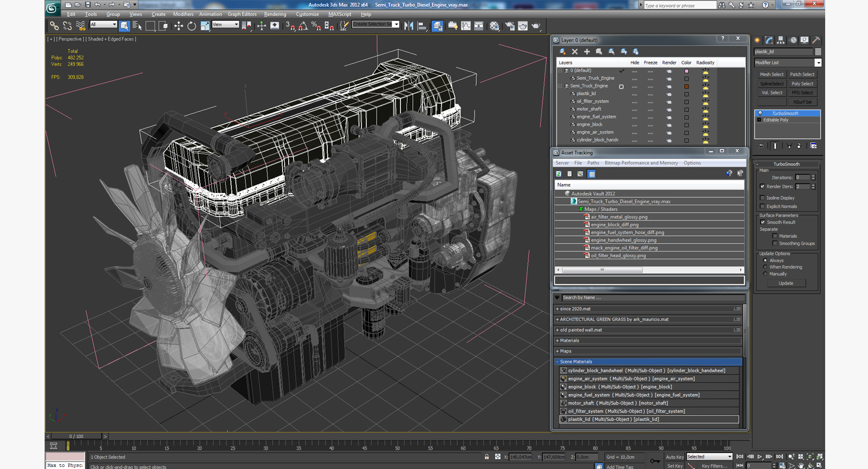The height and width of the screenshot is (469, 868).
Task: Click the Align tool icon
Action: tap(422, 26)
